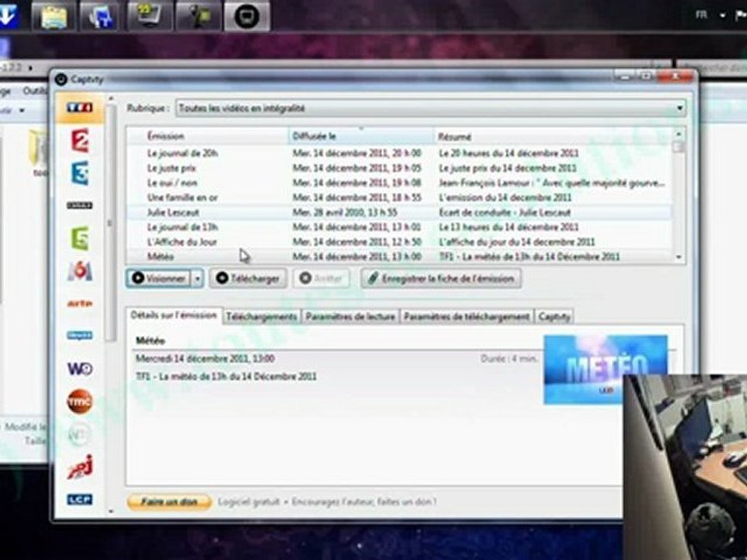Open the folder icon in the taskbar

coord(54,16)
